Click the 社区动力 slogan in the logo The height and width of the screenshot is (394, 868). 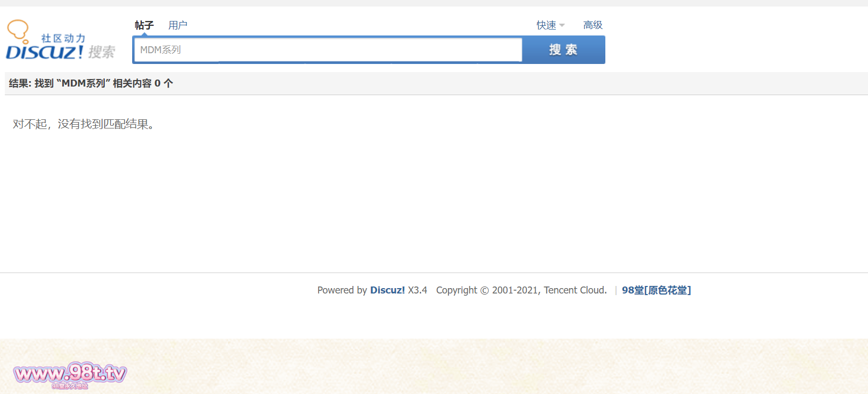click(x=63, y=38)
